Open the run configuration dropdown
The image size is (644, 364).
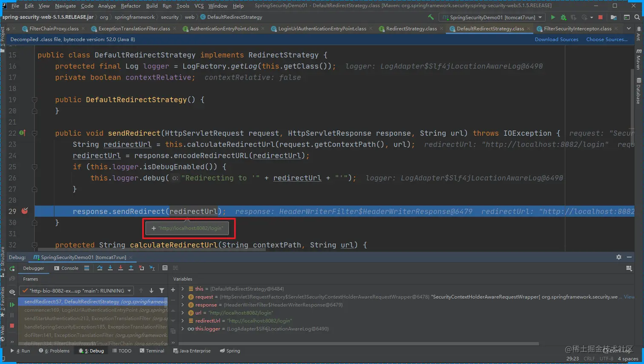492,17
